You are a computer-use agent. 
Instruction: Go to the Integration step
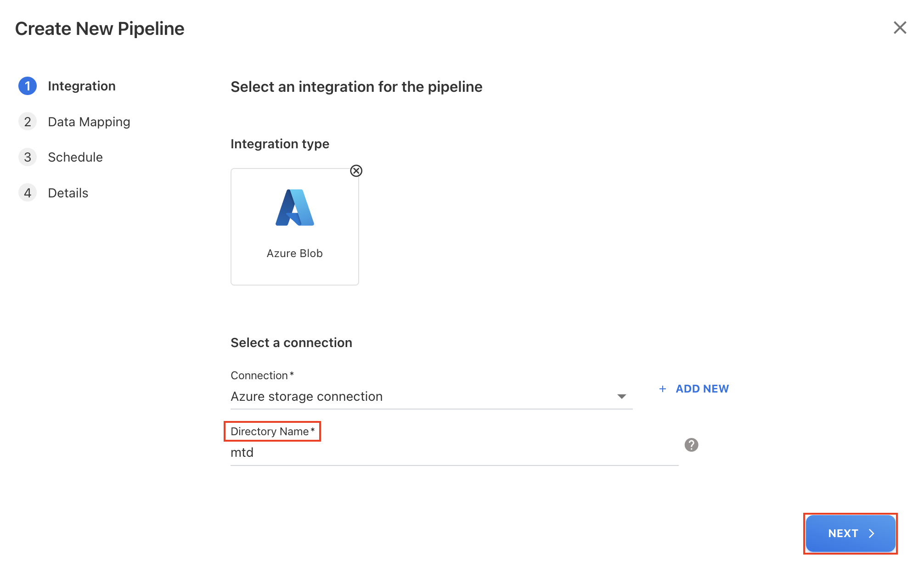pyautogui.click(x=82, y=86)
